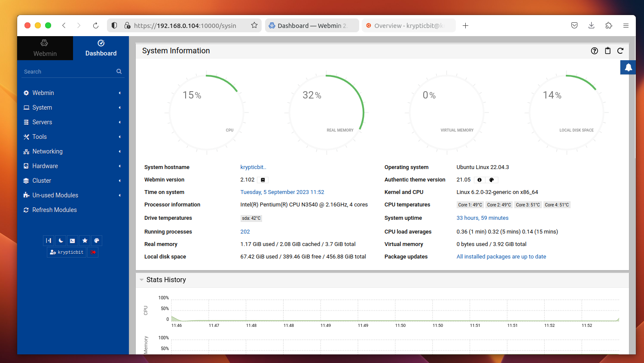Click the notifications bell icon
Viewport: 644px width, 363px height.
(x=628, y=68)
